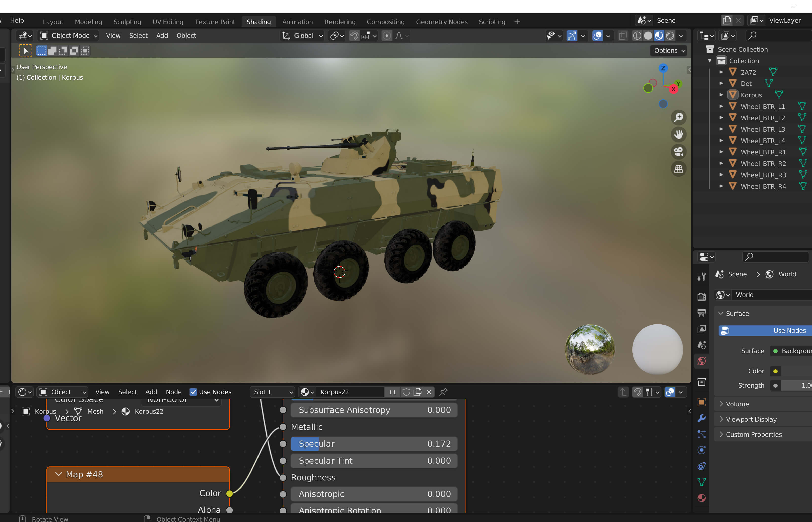Open the Slot 1 material slot dropdown

point(273,392)
